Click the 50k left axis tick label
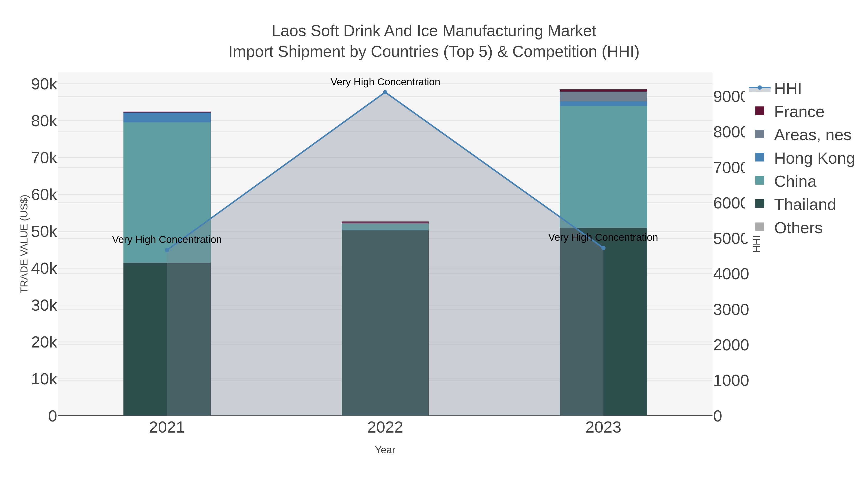The width and height of the screenshot is (868, 488). 44,232
